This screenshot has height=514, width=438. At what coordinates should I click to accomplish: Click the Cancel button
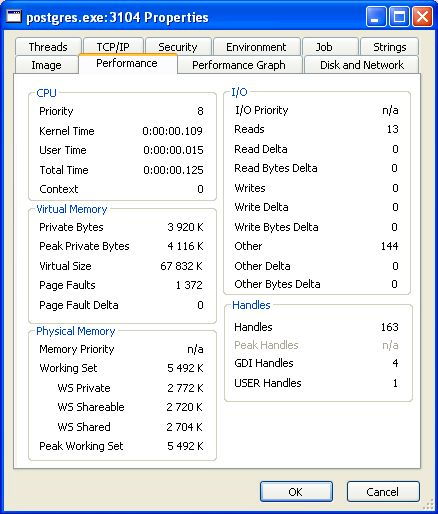click(383, 491)
